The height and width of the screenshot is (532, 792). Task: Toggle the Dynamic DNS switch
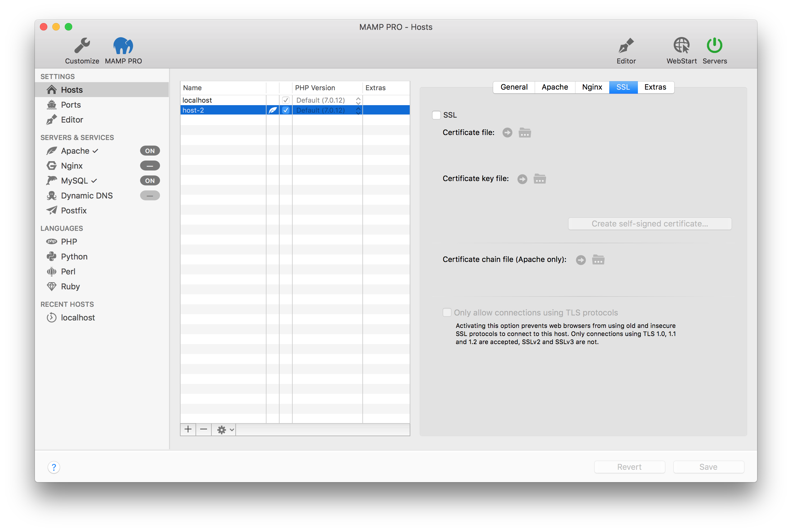150,195
